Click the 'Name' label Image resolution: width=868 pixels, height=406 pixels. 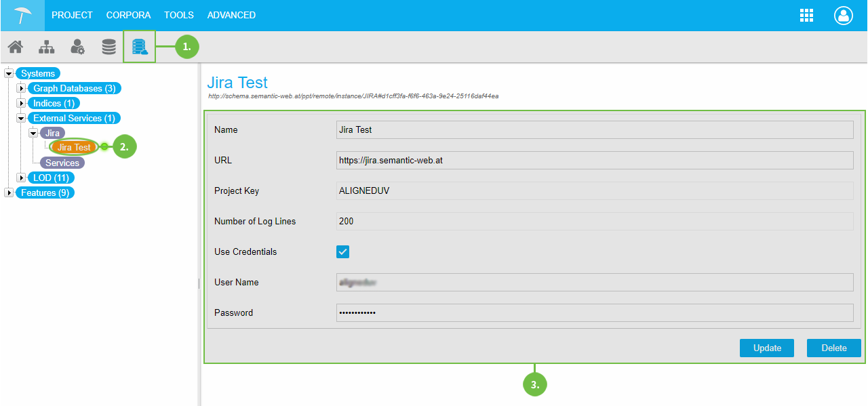pos(226,129)
